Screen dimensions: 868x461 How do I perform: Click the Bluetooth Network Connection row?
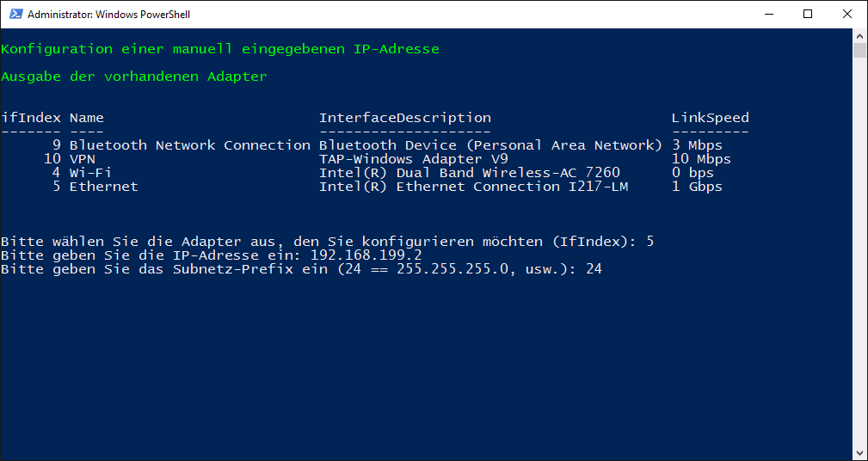tap(362, 145)
